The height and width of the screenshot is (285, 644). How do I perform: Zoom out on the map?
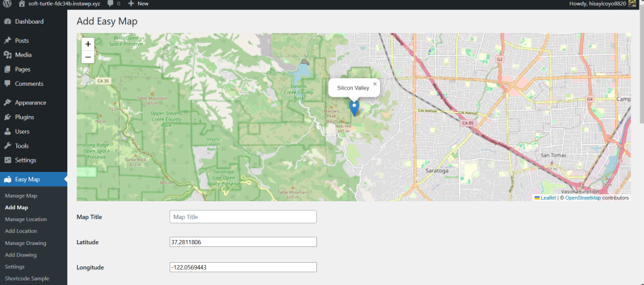[88, 57]
